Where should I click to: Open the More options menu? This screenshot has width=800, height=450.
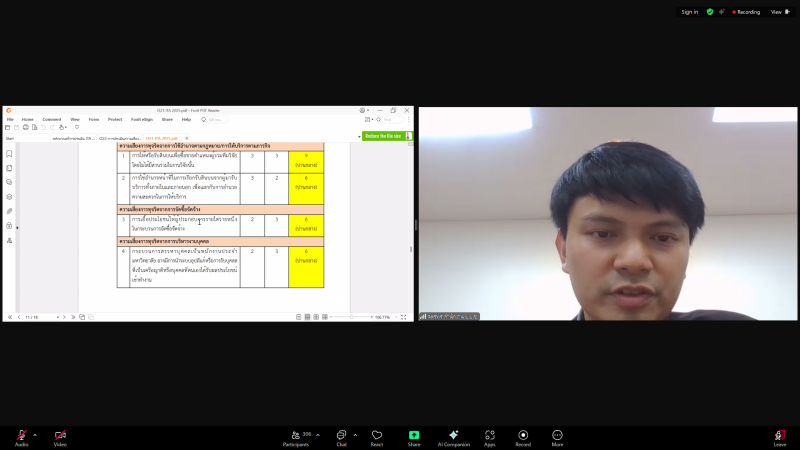coord(557,436)
